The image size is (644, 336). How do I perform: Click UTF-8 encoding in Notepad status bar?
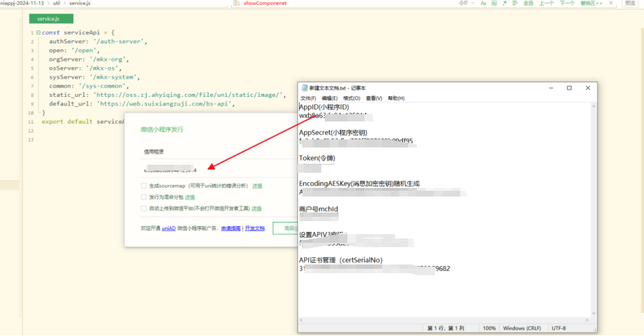click(x=559, y=328)
